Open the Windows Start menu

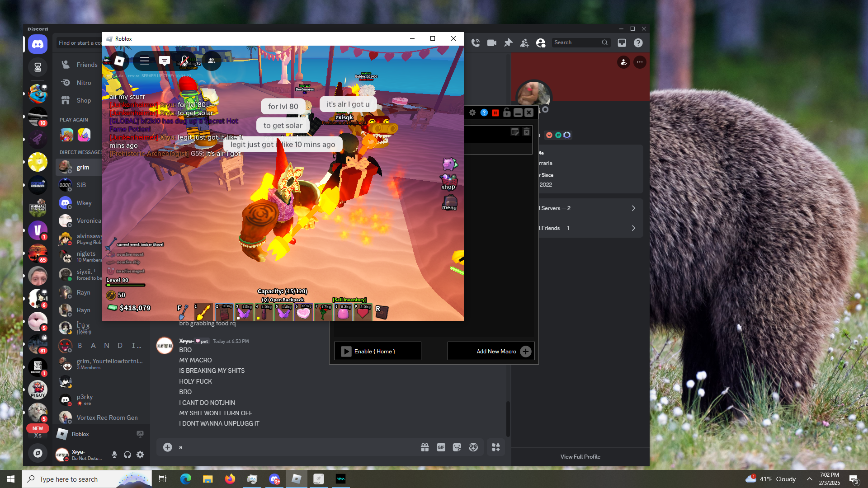(11, 479)
